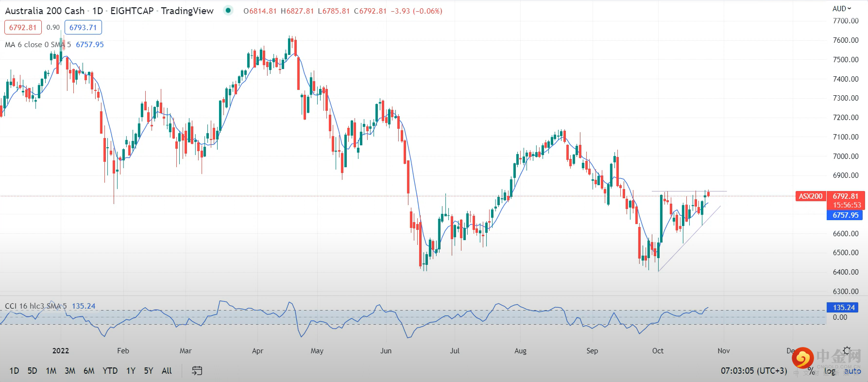Click the CCI 16 hlc3 indicator legend
Image resolution: width=868 pixels, height=382 pixels.
[x=35, y=306]
